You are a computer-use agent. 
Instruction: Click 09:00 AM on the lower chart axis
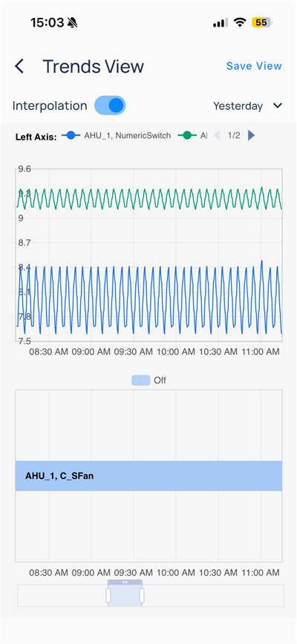[x=91, y=573]
